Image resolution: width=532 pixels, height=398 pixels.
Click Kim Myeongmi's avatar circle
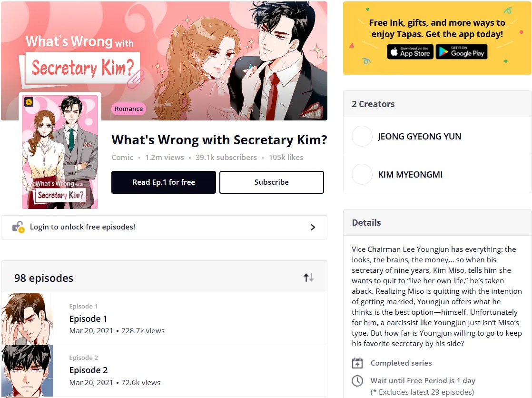tap(362, 174)
